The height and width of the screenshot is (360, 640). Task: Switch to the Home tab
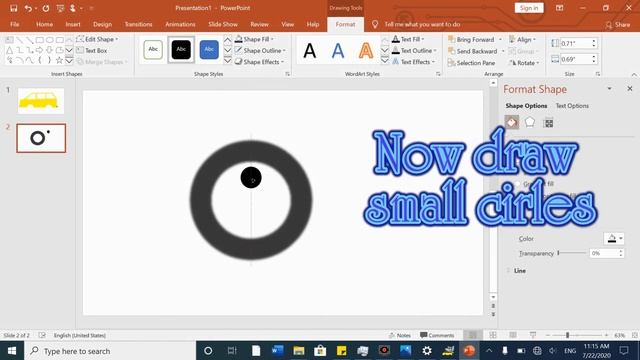pyautogui.click(x=44, y=24)
